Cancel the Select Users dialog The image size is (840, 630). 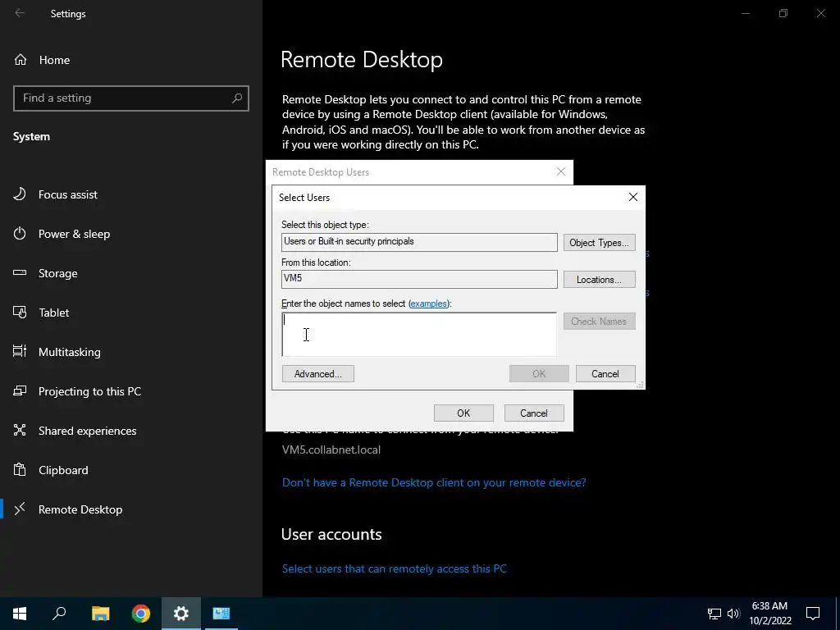point(605,374)
